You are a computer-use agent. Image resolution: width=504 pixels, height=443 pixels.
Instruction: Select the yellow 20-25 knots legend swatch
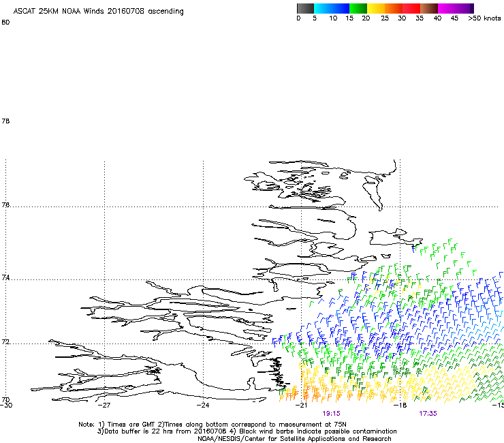coord(376,8)
